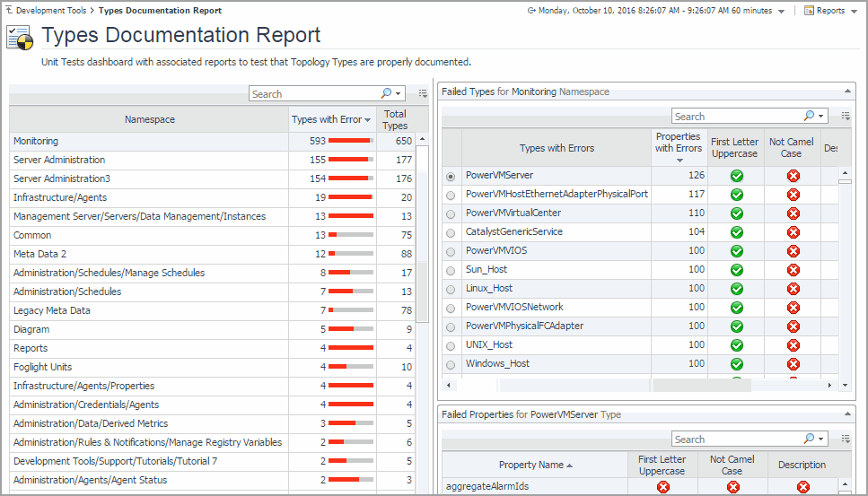The height and width of the screenshot is (496, 868).
Task: Select the Server Administration namespace row
Action: [59, 160]
